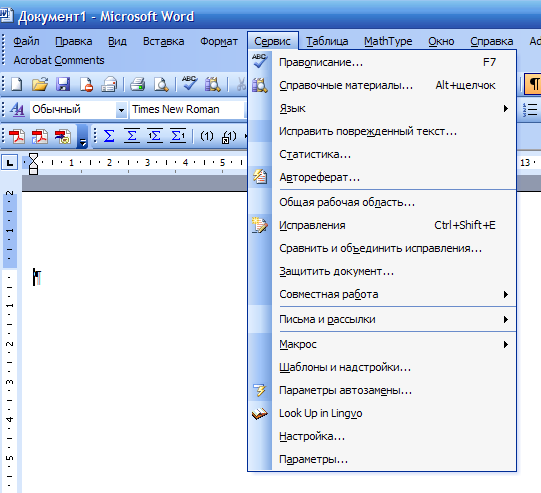The height and width of the screenshot is (493, 541).
Task: Open the Файл menu
Action: (x=26, y=41)
